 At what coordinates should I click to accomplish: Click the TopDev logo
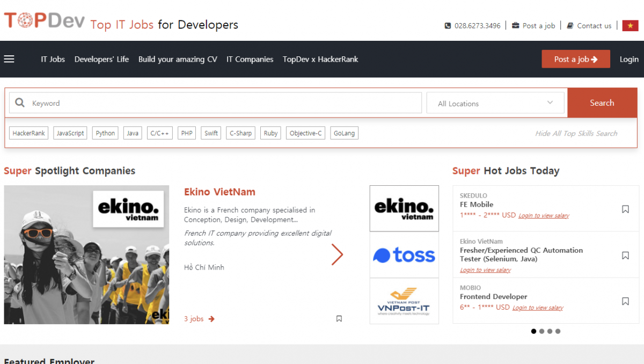click(x=45, y=21)
